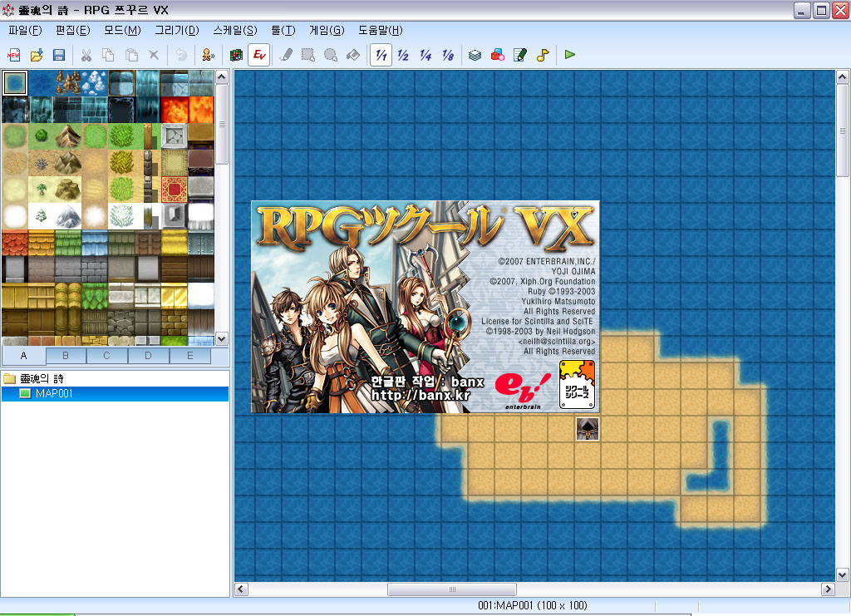Set map zoom to 1/2 scale
Image resolution: width=851 pixels, height=616 pixels.
coord(403,55)
